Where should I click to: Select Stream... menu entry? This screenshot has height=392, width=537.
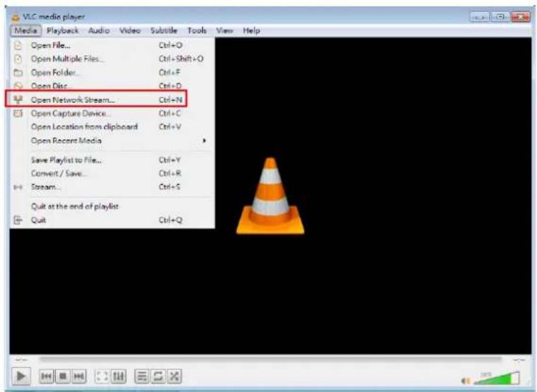(x=112, y=187)
